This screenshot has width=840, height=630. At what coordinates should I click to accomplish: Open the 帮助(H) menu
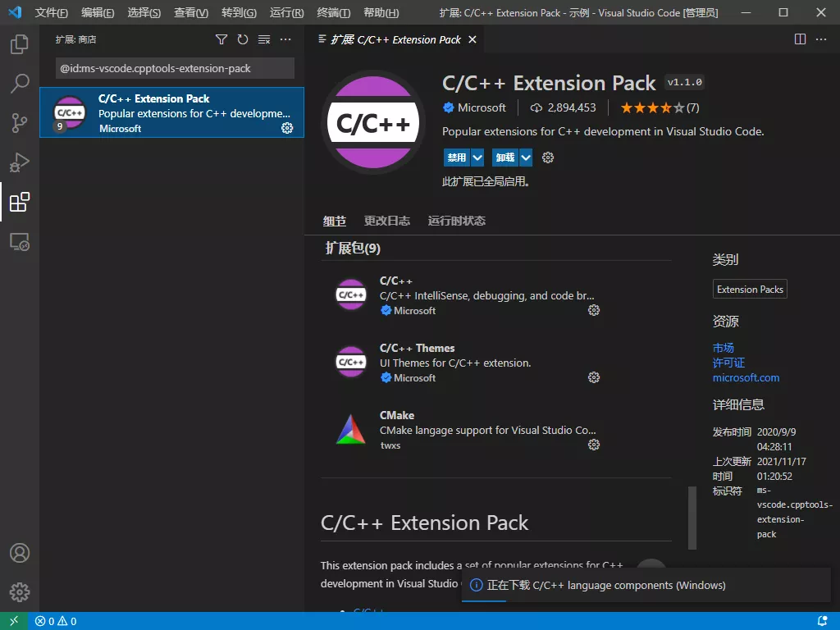tap(381, 12)
